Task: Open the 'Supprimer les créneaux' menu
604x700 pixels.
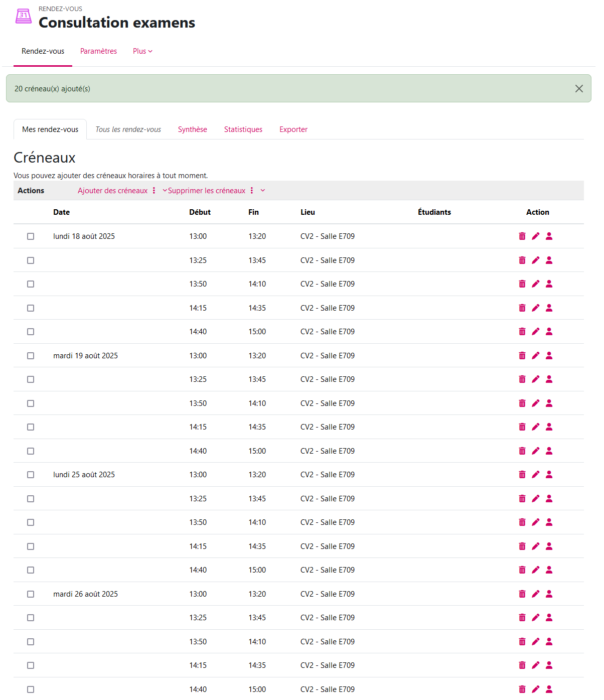Action: pos(206,191)
